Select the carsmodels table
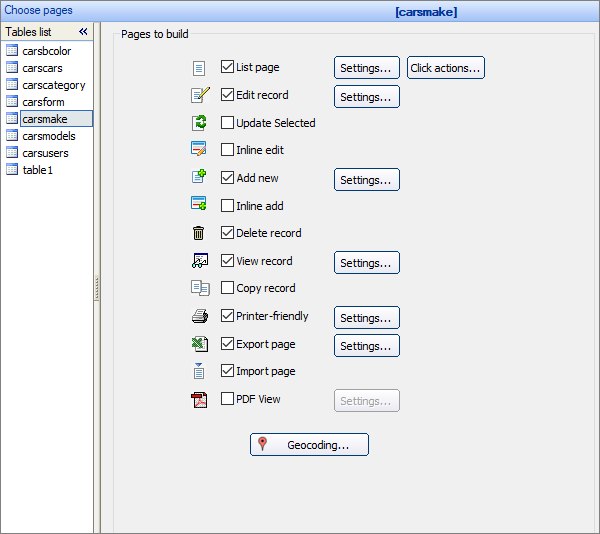600x534 pixels. click(x=49, y=136)
